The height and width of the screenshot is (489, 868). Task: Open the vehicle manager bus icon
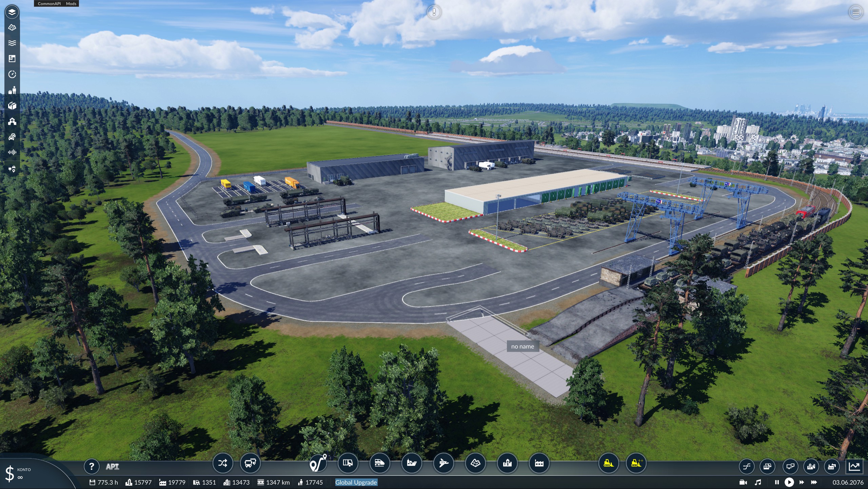pos(250,463)
